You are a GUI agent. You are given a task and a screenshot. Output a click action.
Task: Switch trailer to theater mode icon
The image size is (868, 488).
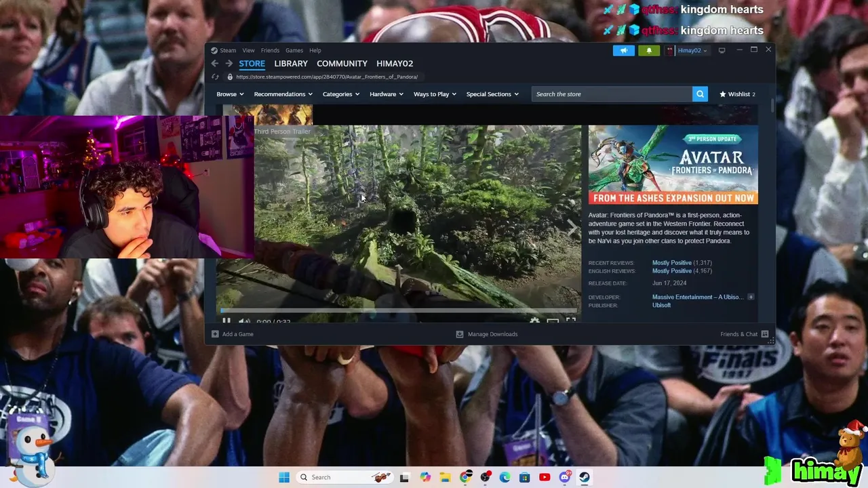[x=553, y=321]
